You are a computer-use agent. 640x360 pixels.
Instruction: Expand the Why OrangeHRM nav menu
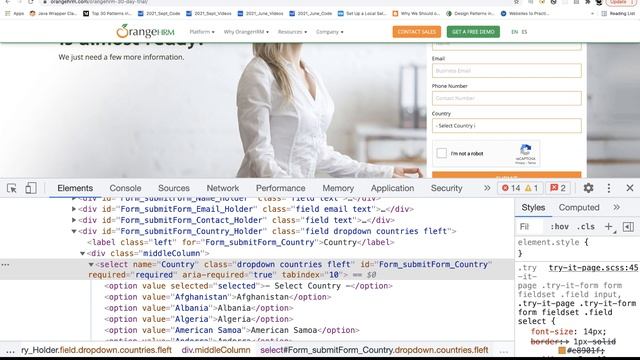click(x=246, y=32)
